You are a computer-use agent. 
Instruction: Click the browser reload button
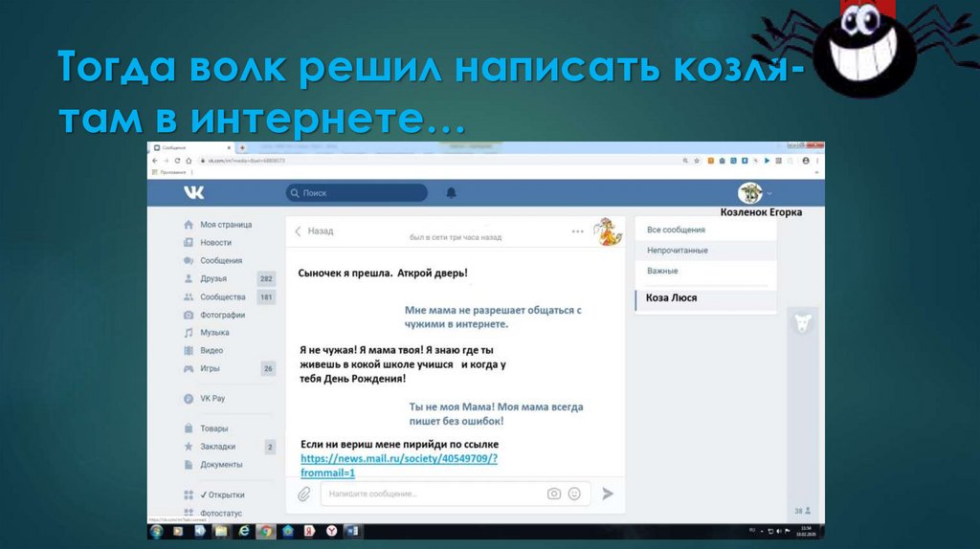[x=177, y=161]
